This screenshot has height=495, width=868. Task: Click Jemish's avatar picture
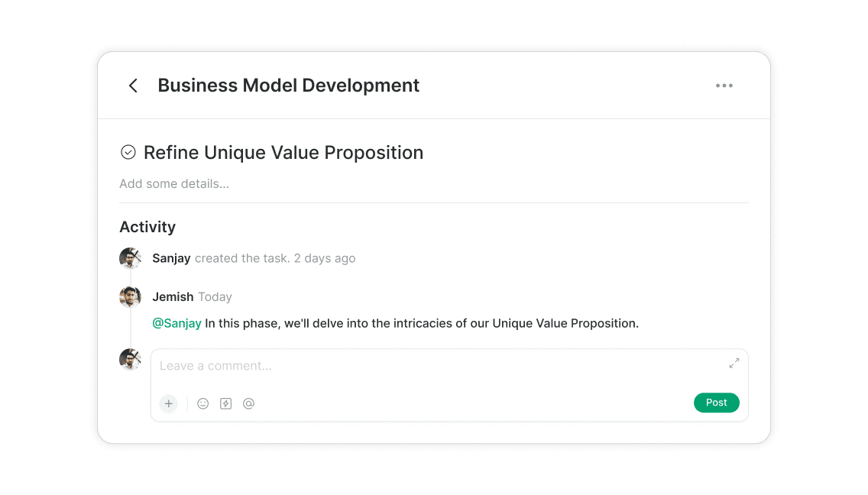(x=130, y=296)
